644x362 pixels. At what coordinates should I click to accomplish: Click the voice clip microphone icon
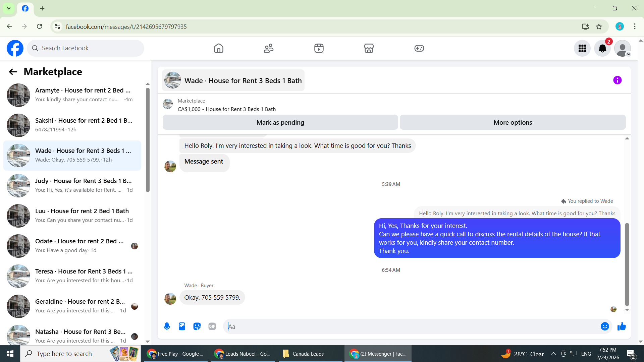pyautogui.click(x=167, y=326)
